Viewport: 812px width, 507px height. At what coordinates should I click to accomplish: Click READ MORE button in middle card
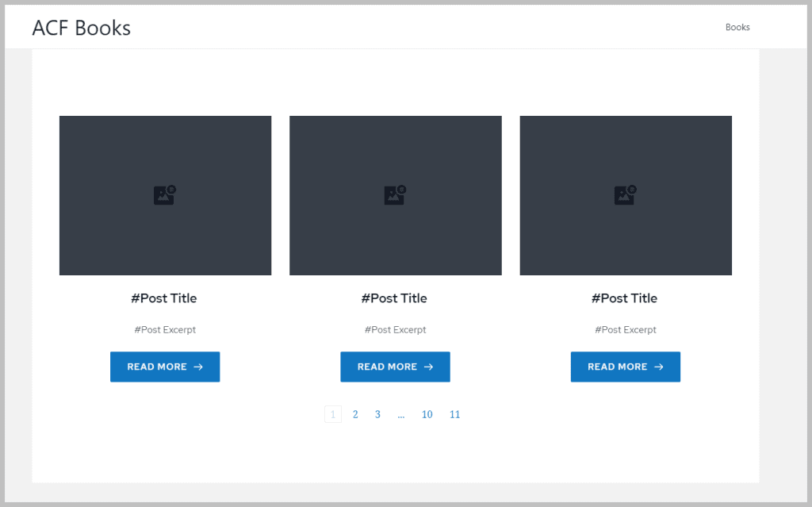395,367
